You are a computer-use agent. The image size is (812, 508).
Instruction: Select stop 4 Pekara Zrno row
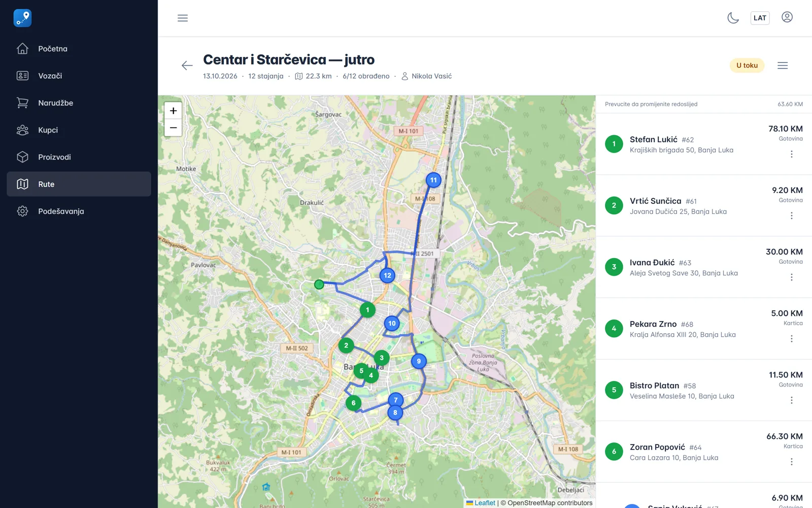(703, 329)
